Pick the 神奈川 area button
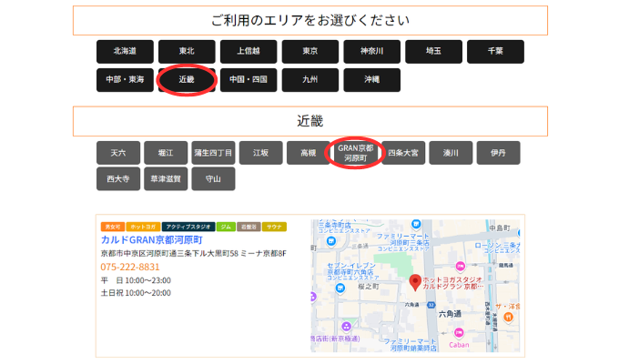Screen dimensions: 619x364 [x=372, y=51]
